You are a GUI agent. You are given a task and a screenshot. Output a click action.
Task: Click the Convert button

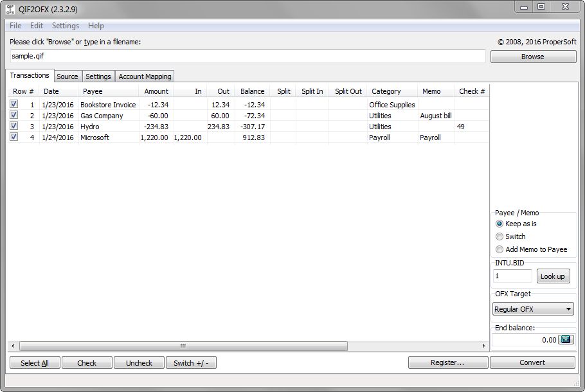click(x=532, y=362)
